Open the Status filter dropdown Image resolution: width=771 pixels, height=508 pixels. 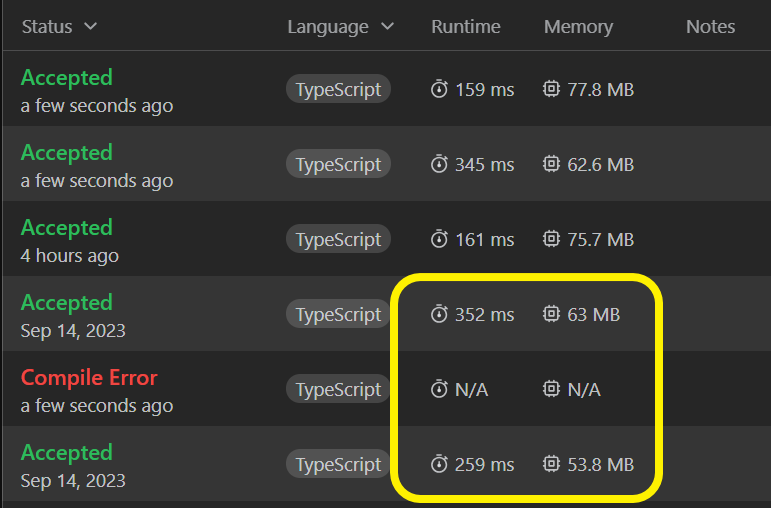[59, 27]
